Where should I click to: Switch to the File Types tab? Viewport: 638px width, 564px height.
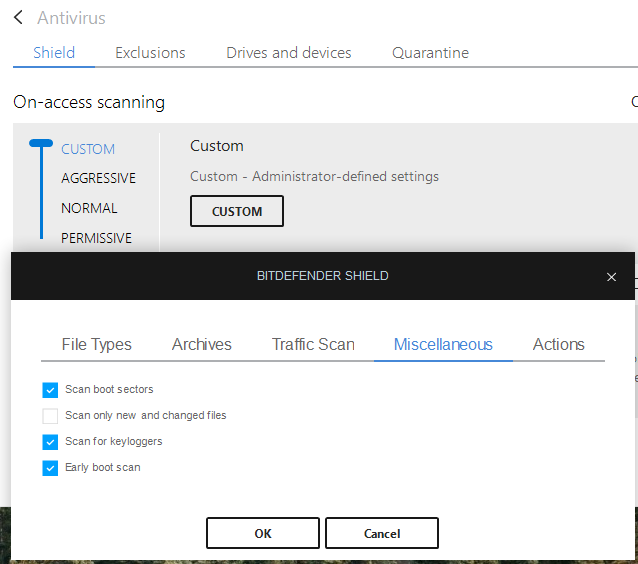point(97,345)
